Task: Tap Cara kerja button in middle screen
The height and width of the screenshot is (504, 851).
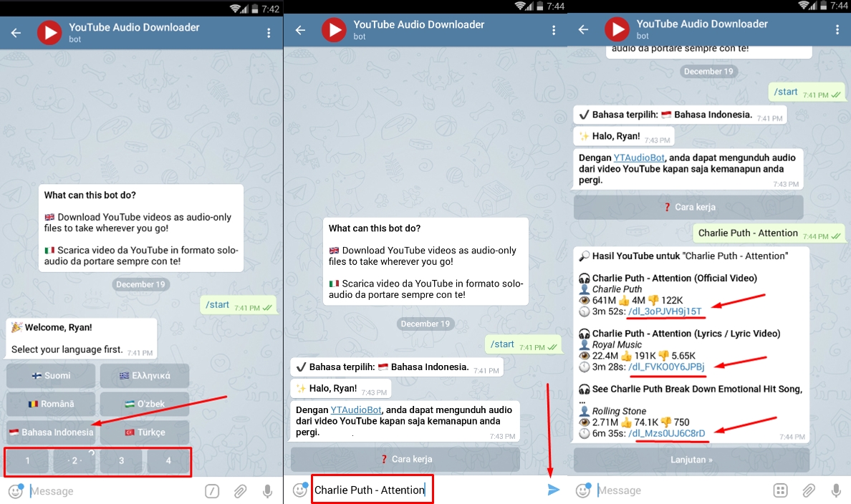Action: [405, 459]
